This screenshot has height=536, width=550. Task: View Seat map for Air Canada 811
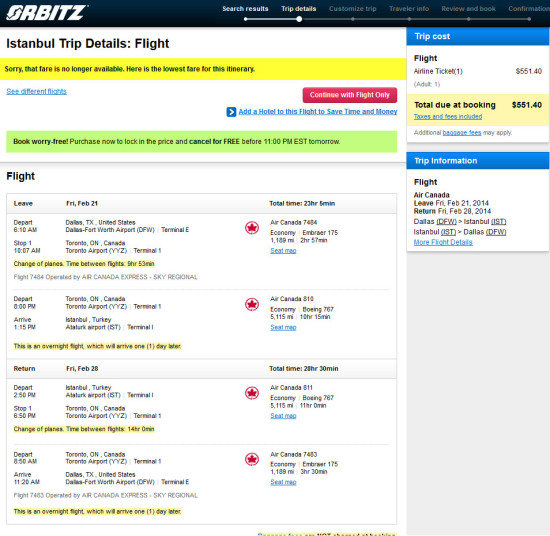283,416
